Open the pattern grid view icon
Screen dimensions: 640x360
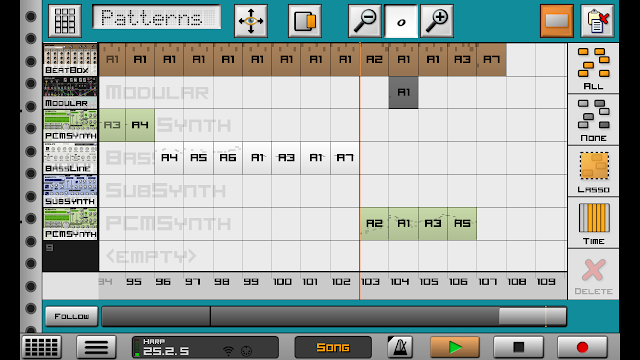[65, 21]
